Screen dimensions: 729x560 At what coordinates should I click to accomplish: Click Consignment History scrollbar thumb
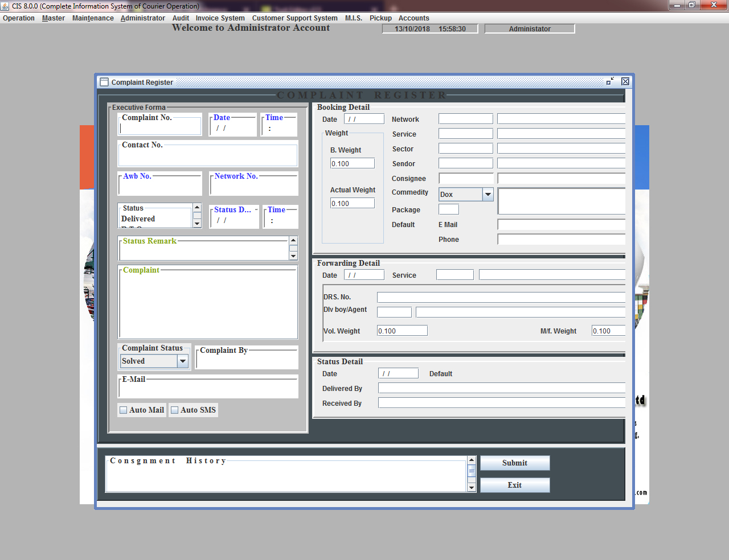(x=472, y=471)
